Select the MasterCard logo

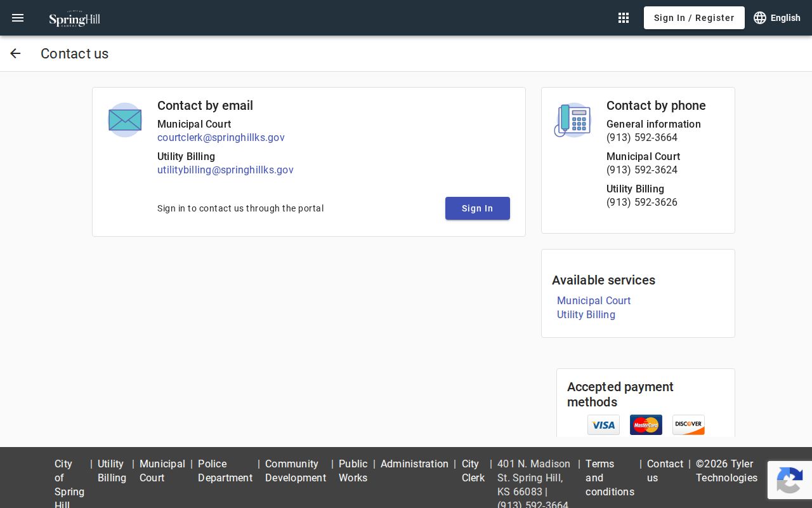coord(646,425)
